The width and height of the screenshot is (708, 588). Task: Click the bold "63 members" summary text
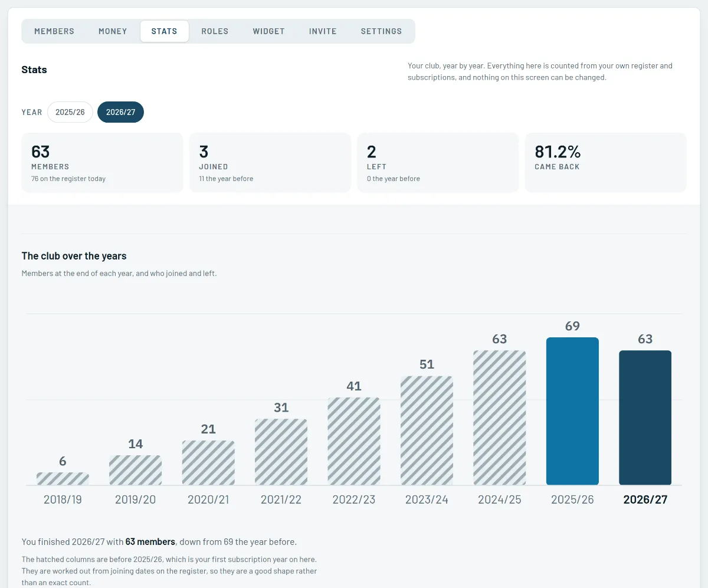[150, 541]
